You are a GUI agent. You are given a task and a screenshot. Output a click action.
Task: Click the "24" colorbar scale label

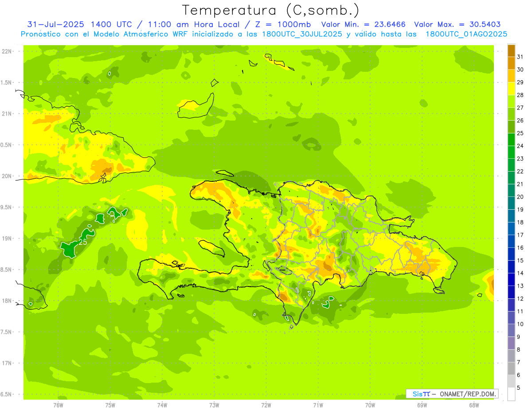pos(520,146)
